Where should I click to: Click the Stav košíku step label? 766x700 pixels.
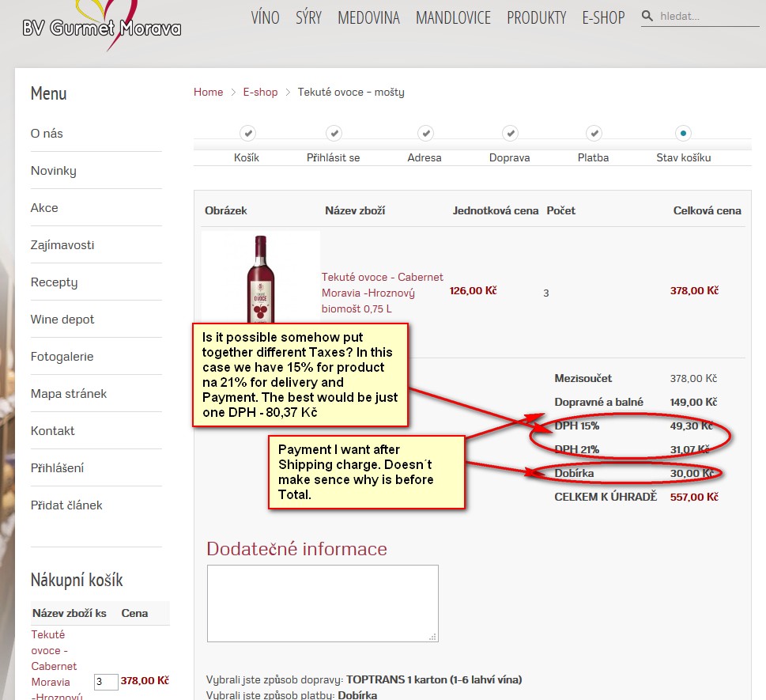pos(684,157)
